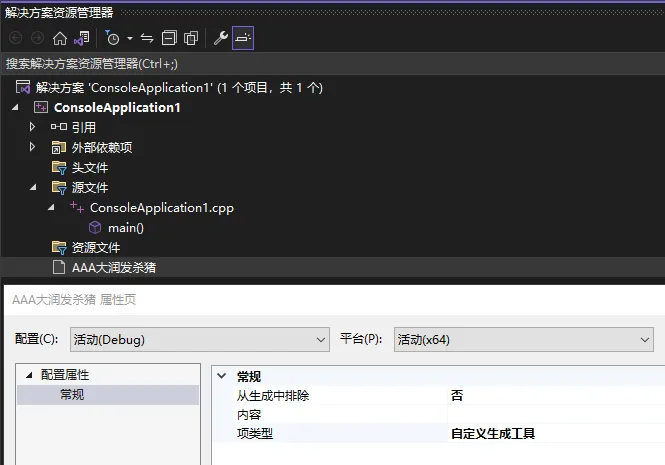Click the C++ file icon of ConsoleApplication1.cpp
This screenshot has width=665, height=465.
tap(77, 207)
